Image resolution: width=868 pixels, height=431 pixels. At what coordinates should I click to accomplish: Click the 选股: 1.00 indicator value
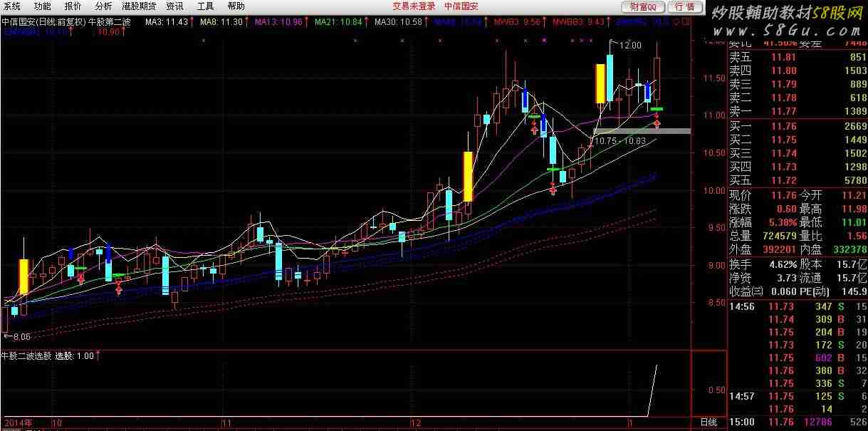[x=75, y=356]
